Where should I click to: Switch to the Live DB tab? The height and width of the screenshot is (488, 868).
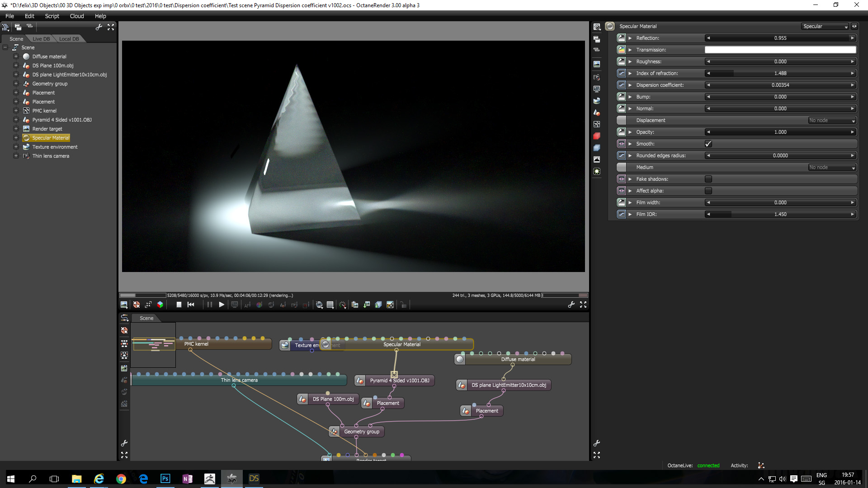pos(41,39)
